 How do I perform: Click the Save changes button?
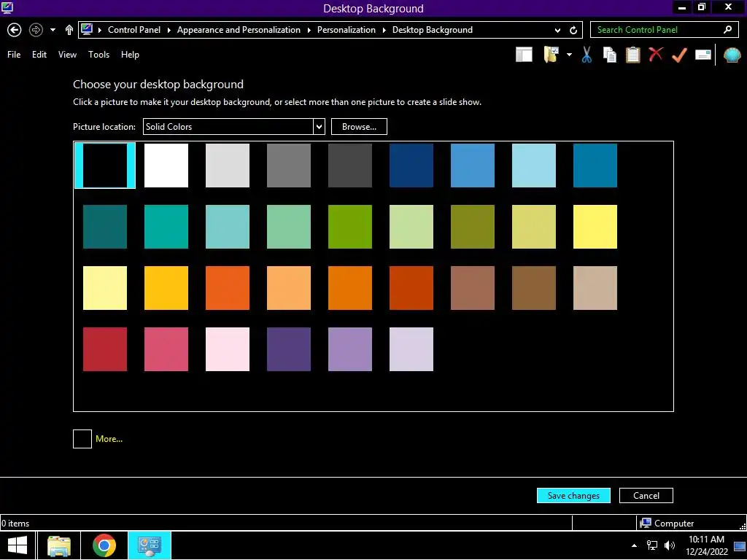coord(573,496)
